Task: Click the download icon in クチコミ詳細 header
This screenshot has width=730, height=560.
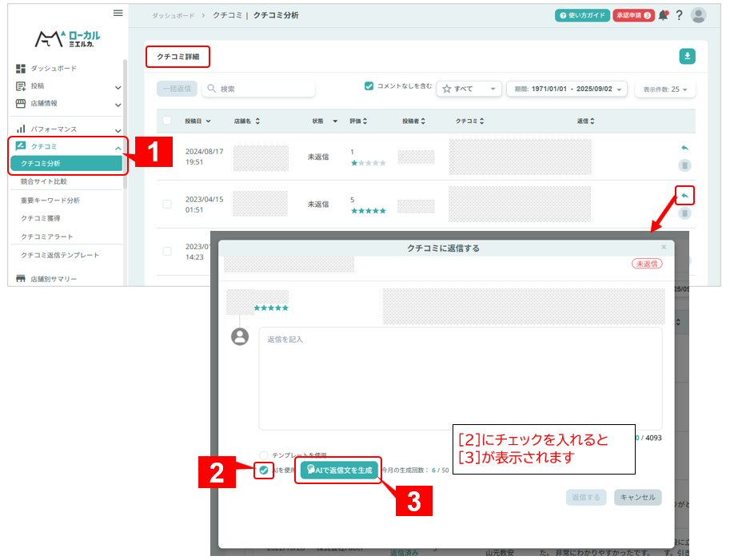Action: [687, 56]
